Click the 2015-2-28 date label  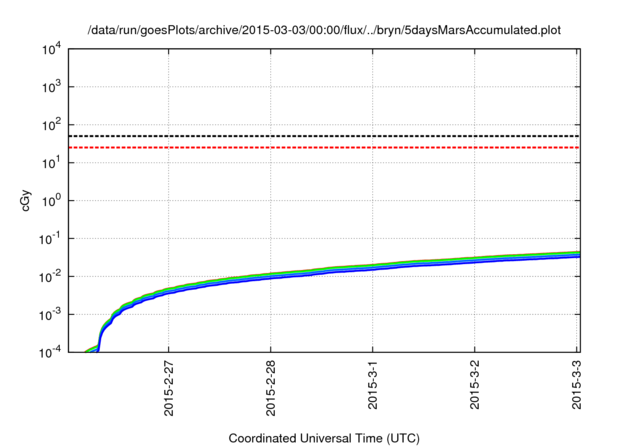click(271, 388)
